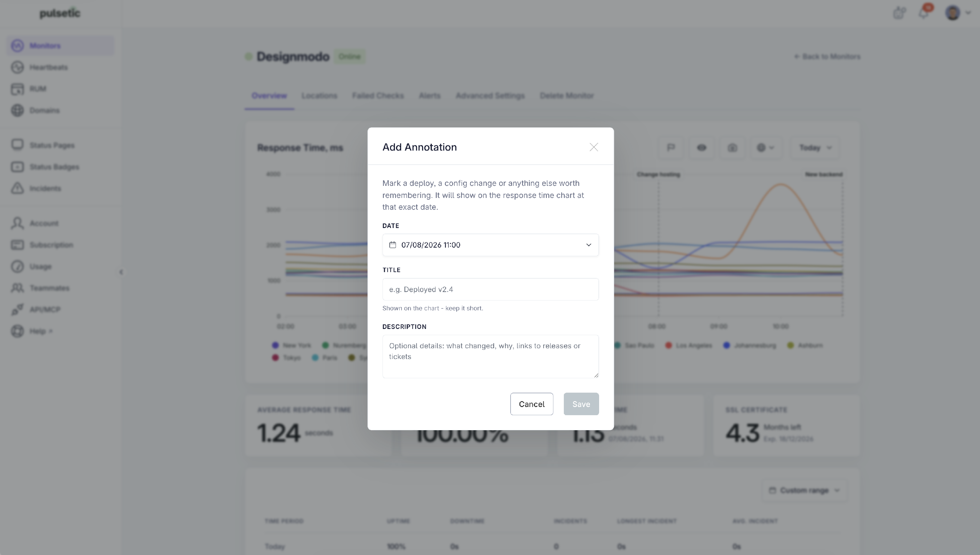Open Subscription card icon

click(17, 245)
